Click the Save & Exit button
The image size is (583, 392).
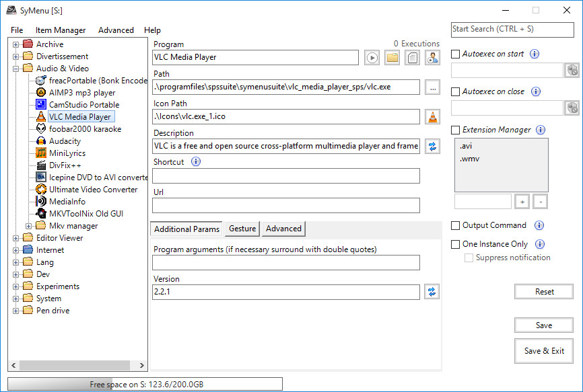pos(544,351)
